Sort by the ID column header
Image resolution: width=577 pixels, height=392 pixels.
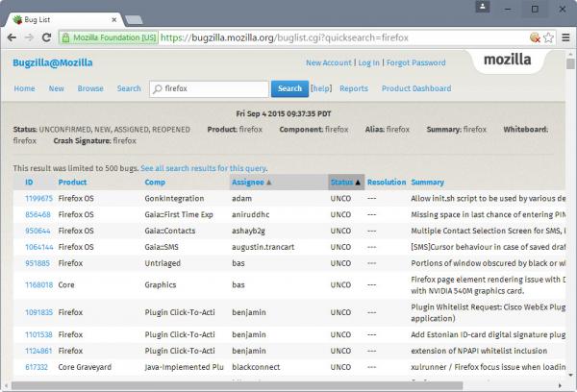pyautogui.click(x=29, y=182)
